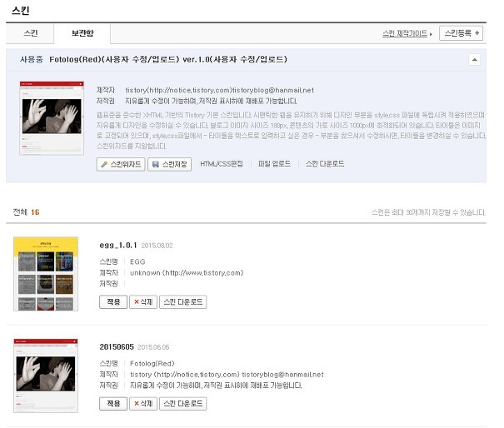Download the 20150605 Fotolog skin
The image size is (504, 428).
[183, 404]
